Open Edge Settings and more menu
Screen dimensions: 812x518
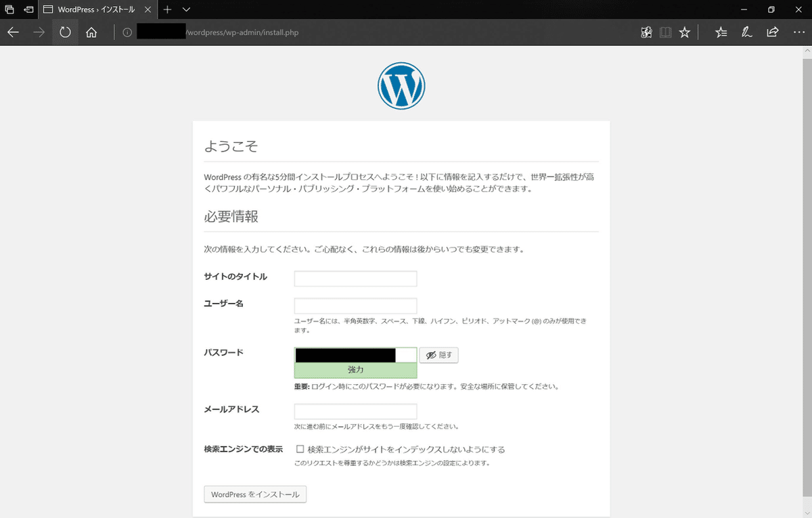(x=798, y=32)
